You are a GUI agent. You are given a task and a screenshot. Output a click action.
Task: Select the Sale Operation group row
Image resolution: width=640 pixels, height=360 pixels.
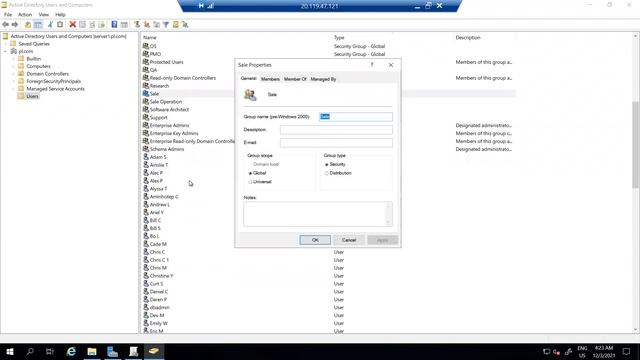coord(166,102)
